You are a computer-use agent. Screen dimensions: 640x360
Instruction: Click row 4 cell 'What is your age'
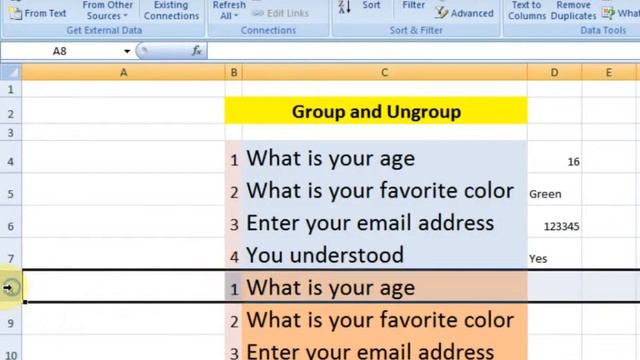[x=384, y=158]
